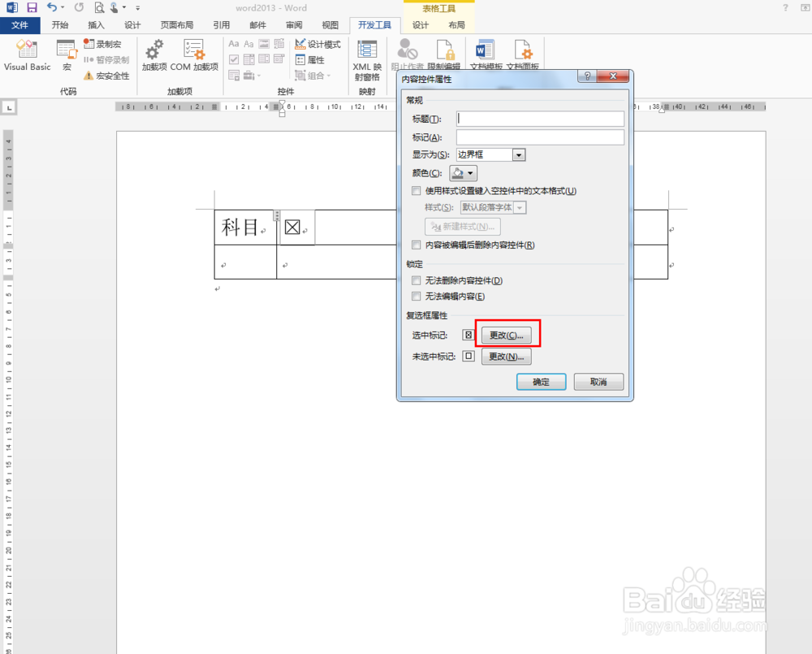Open the 文件 menu

[20, 25]
